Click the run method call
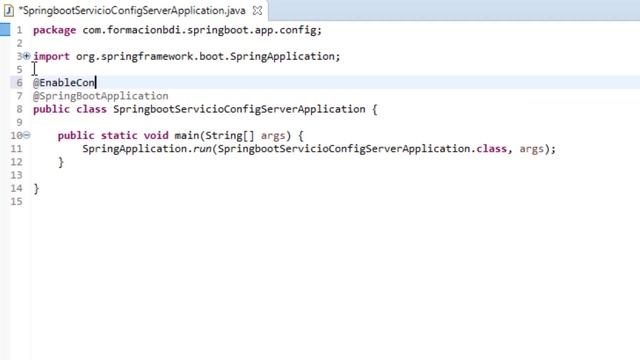Image resolution: width=640 pixels, height=360 pixels. tap(202, 149)
